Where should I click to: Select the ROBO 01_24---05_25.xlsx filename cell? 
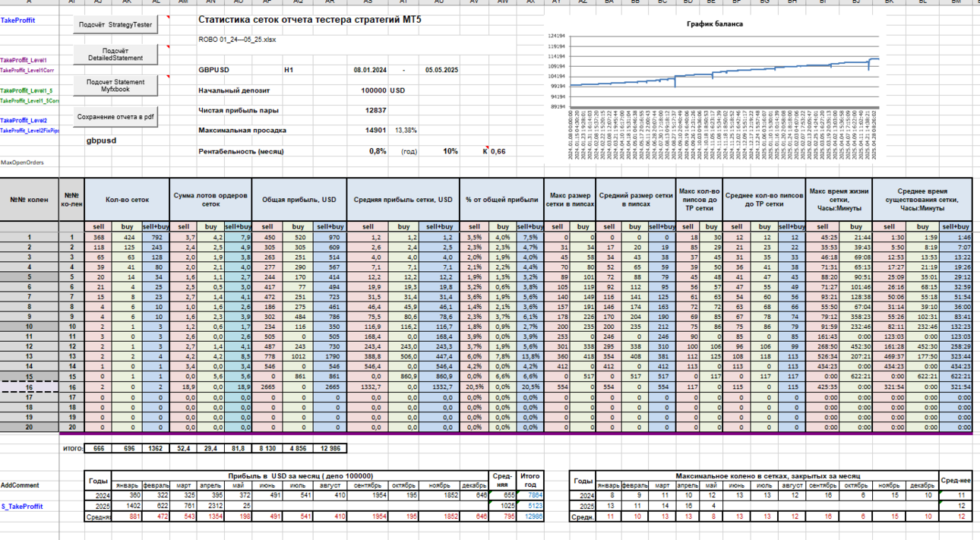coord(238,38)
